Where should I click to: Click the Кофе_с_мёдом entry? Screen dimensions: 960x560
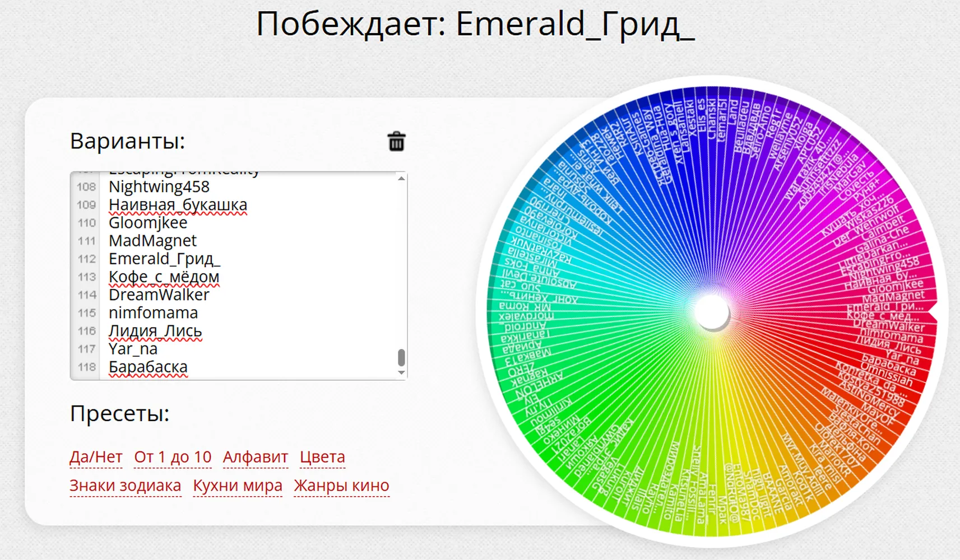coord(164,277)
